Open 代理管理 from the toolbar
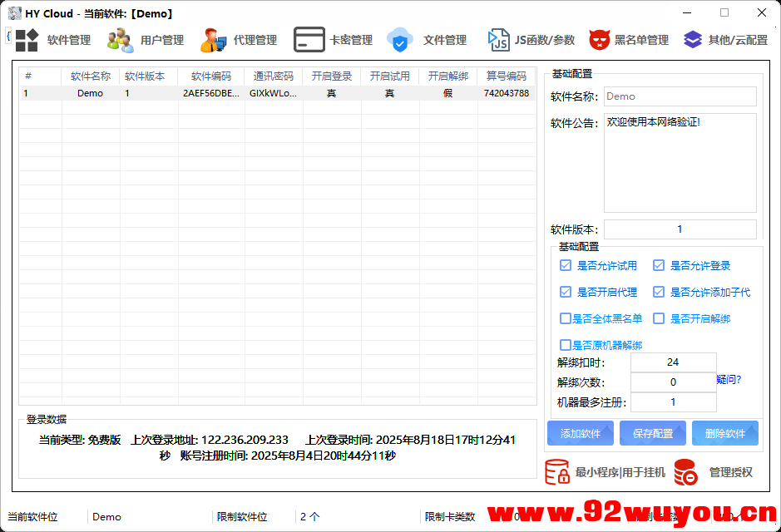This screenshot has height=532, width=781. point(214,39)
